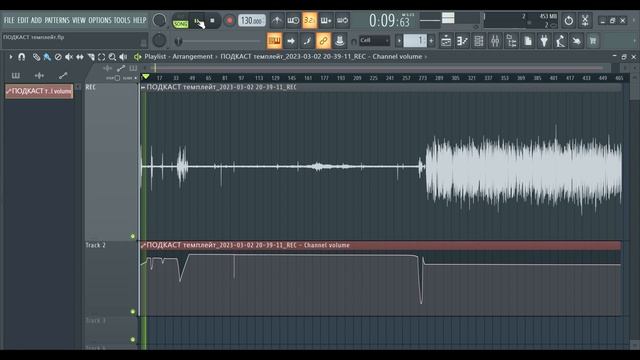Open the TOOLS menu

pyautogui.click(x=122, y=20)
